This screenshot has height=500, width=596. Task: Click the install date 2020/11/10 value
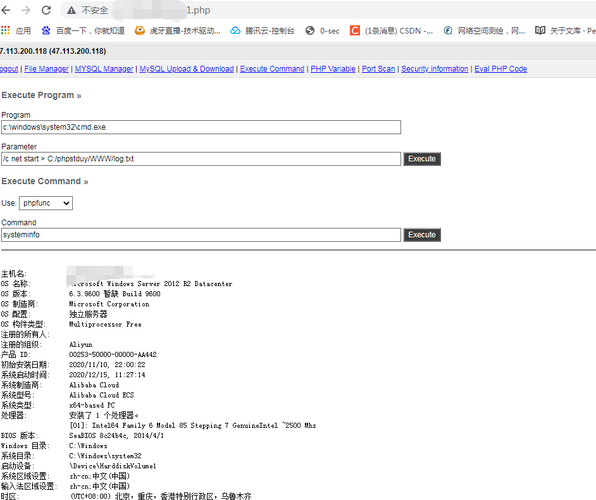click(107, 365)
